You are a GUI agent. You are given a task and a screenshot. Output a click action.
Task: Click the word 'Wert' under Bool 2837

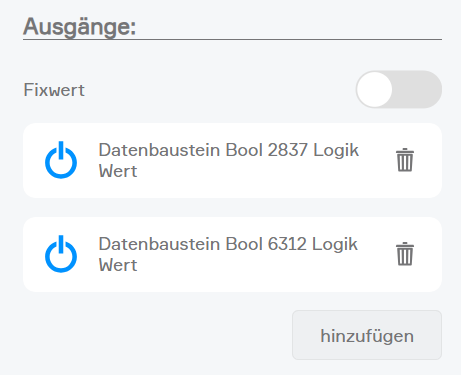tap(118, 171)
